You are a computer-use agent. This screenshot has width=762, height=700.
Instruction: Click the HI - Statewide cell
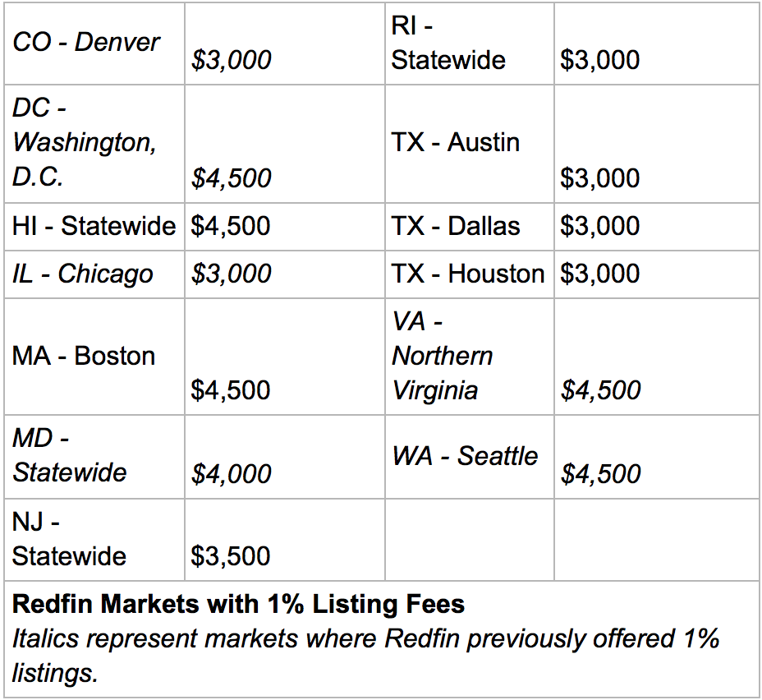coord(94,226)
